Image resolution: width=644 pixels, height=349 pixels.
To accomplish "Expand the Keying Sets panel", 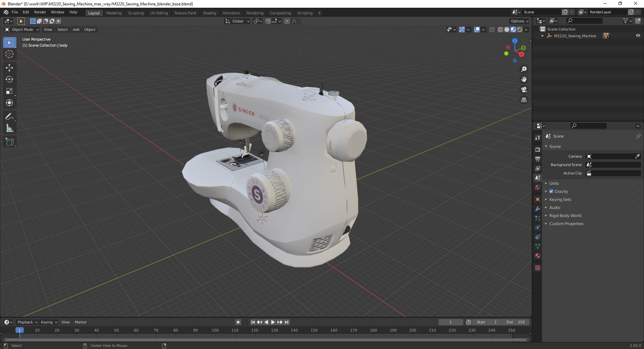I will point(560,199).
